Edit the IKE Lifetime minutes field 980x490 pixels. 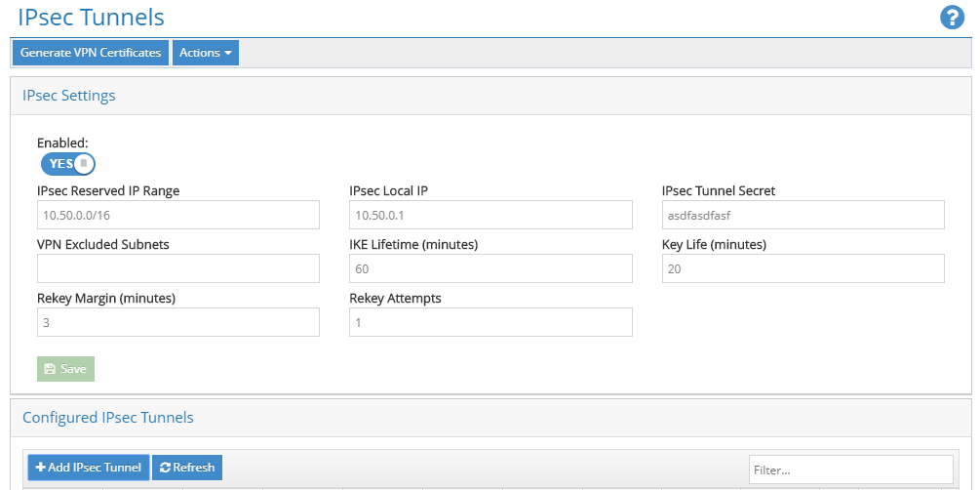pyautogui.click(x=490, y=268)
